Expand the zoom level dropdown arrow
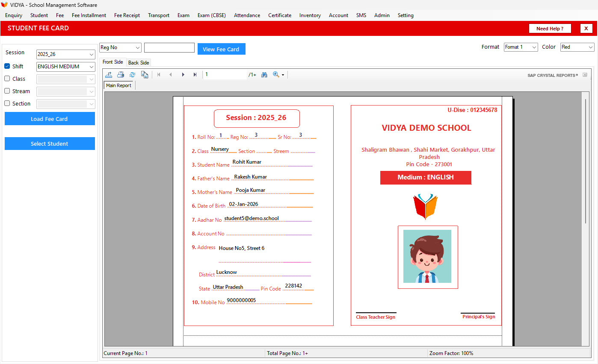 [x=283, y=75]
